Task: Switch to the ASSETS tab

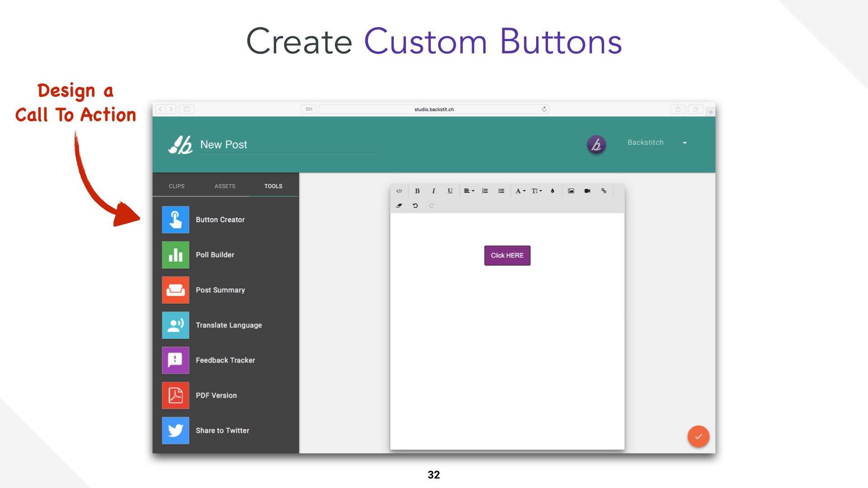Action: point(225,185)
